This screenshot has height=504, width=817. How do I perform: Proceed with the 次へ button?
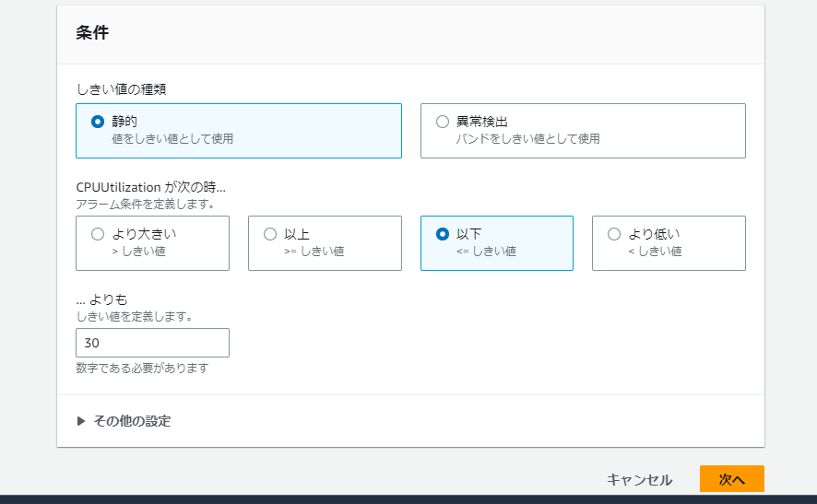pyautogui.click(x=731, y=479)
